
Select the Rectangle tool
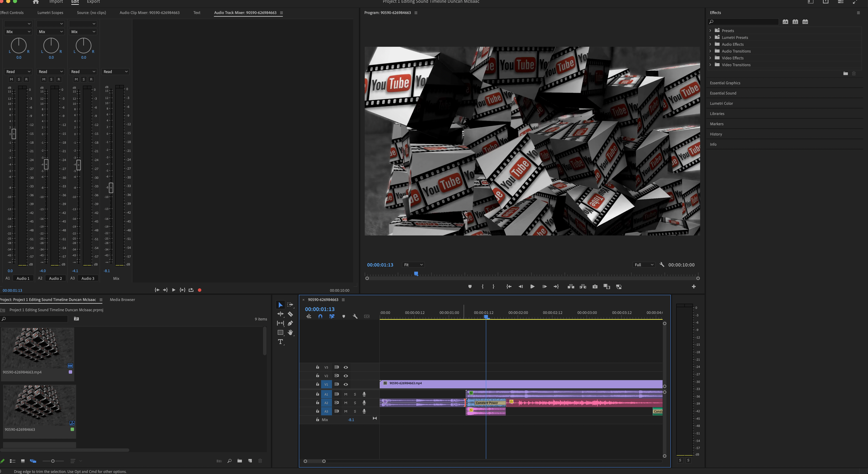280,332
